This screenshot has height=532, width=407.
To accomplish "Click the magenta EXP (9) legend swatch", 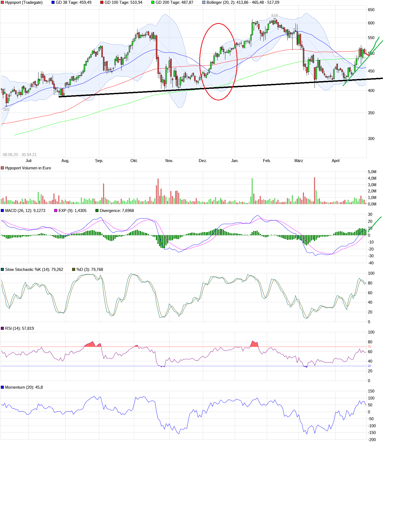I will (x=56, y=211).
